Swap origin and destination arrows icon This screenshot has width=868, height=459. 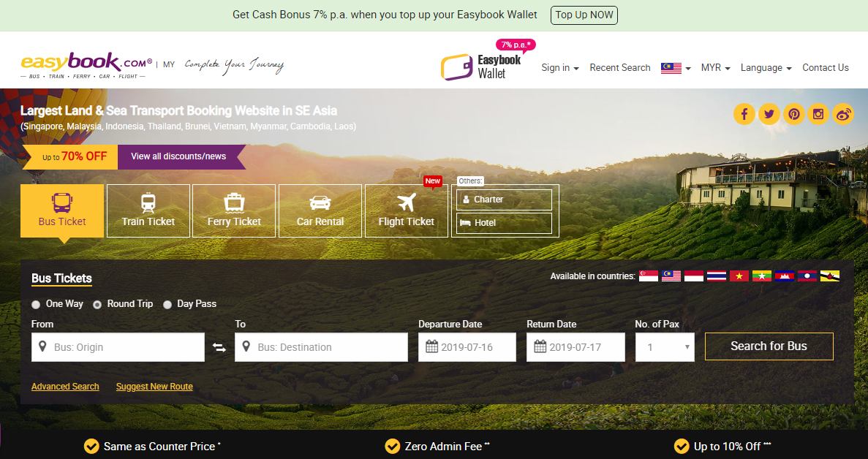click(x=219, y=347)
